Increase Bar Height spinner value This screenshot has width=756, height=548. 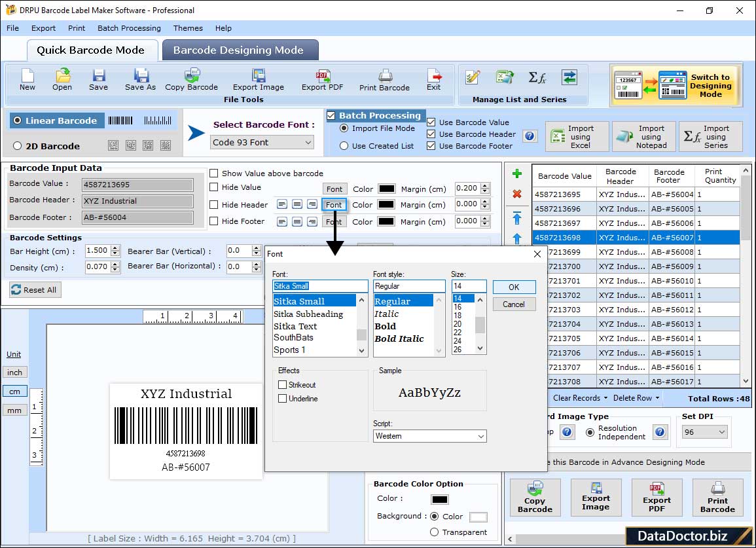[115, 248]
